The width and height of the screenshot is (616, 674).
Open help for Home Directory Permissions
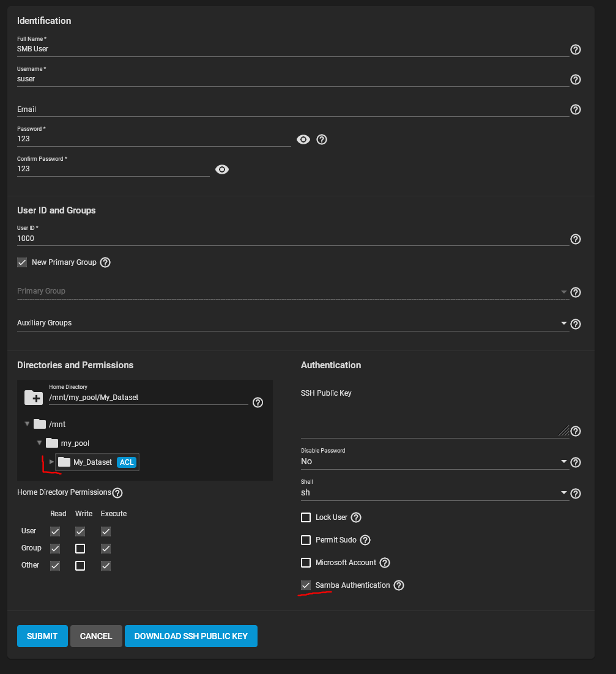(x=117, y=492)
